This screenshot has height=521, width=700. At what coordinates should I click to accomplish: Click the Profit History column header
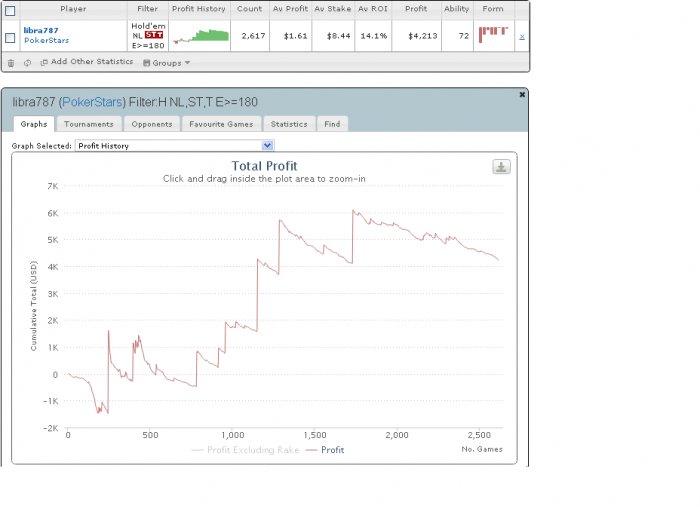[x=199, y=8]
